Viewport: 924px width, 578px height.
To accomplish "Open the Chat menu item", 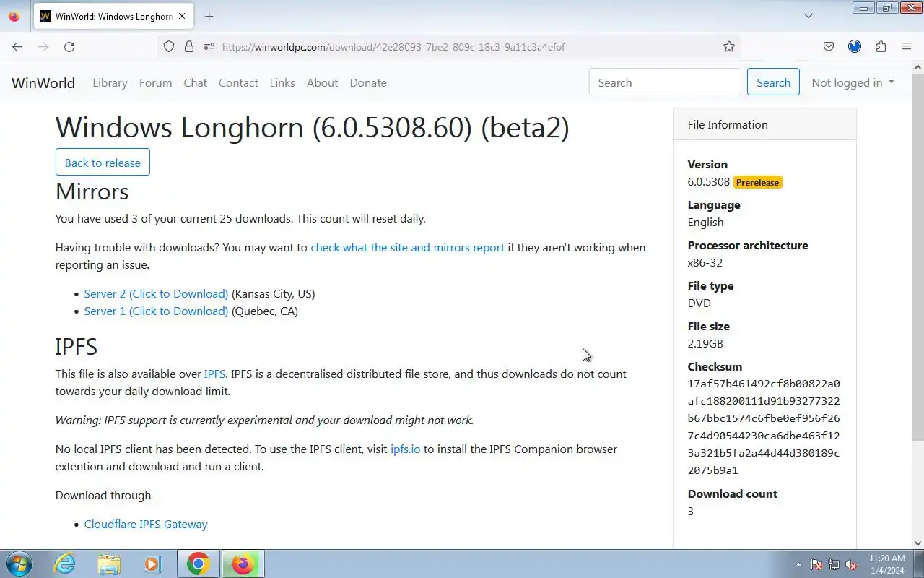I will pyautogui.click(x=195, y=82).
